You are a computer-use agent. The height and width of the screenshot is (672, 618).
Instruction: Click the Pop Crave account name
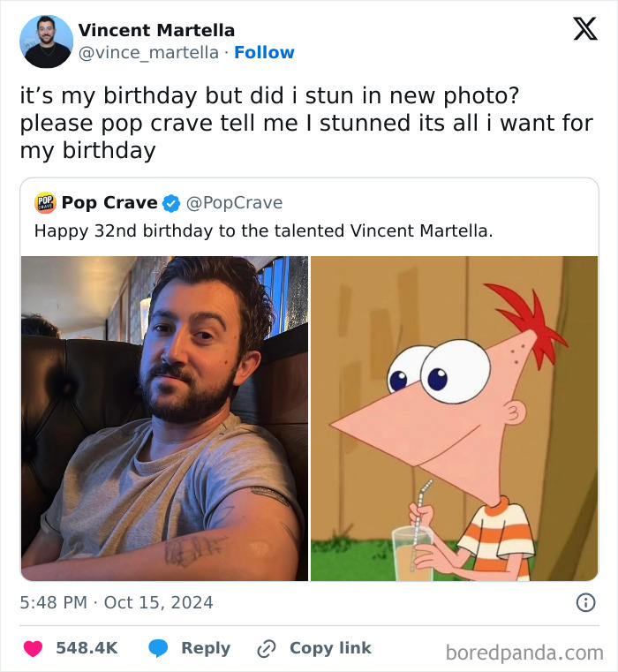[109, 203]
